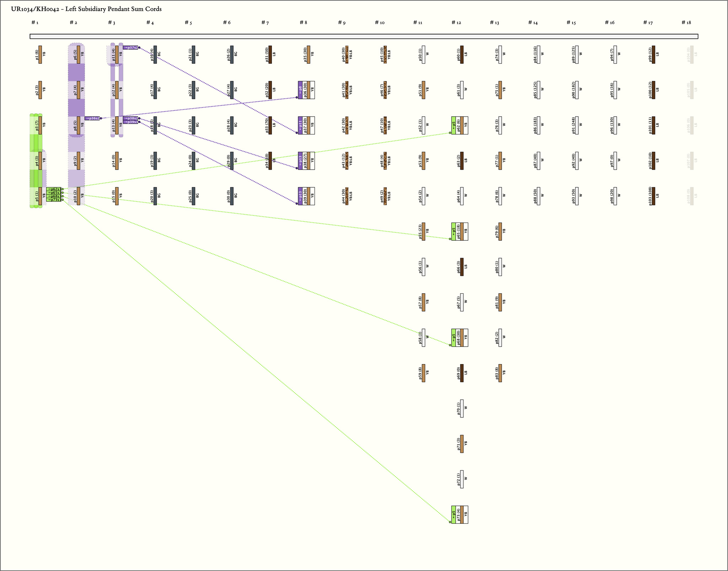Click the cord label p96 (130)

click(612, 126)
